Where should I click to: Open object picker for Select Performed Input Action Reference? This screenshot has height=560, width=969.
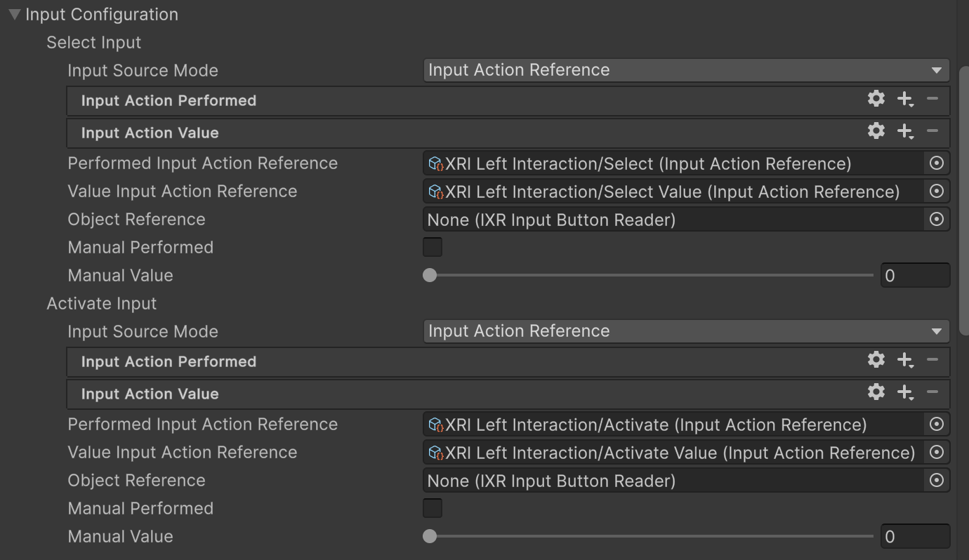(936, 164)
